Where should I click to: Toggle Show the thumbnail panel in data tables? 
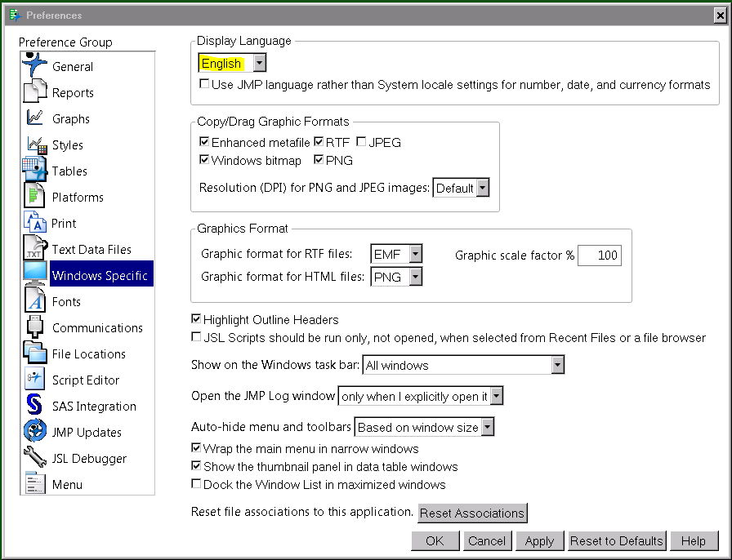tap(196, 466)
